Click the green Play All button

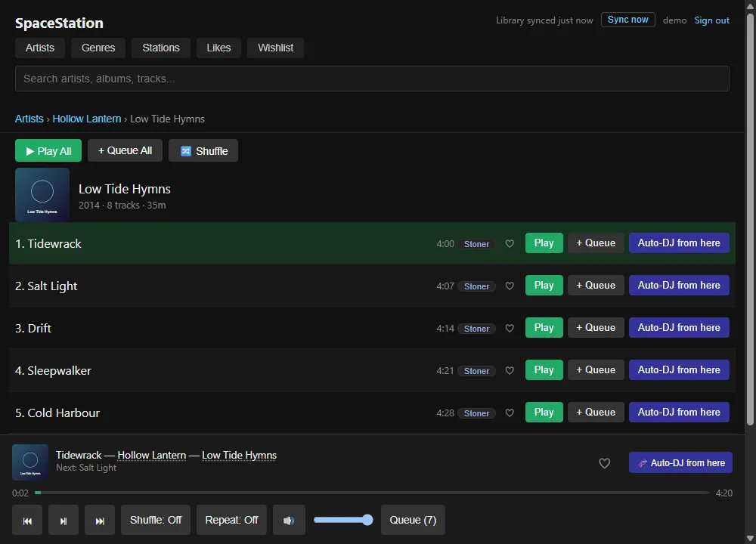(x=48, y=151)
